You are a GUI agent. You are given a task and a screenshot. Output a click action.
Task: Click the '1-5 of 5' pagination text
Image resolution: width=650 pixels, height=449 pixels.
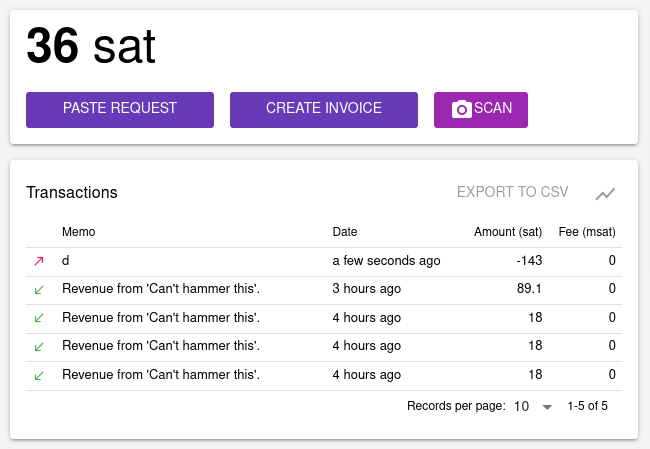pos(587,406)
